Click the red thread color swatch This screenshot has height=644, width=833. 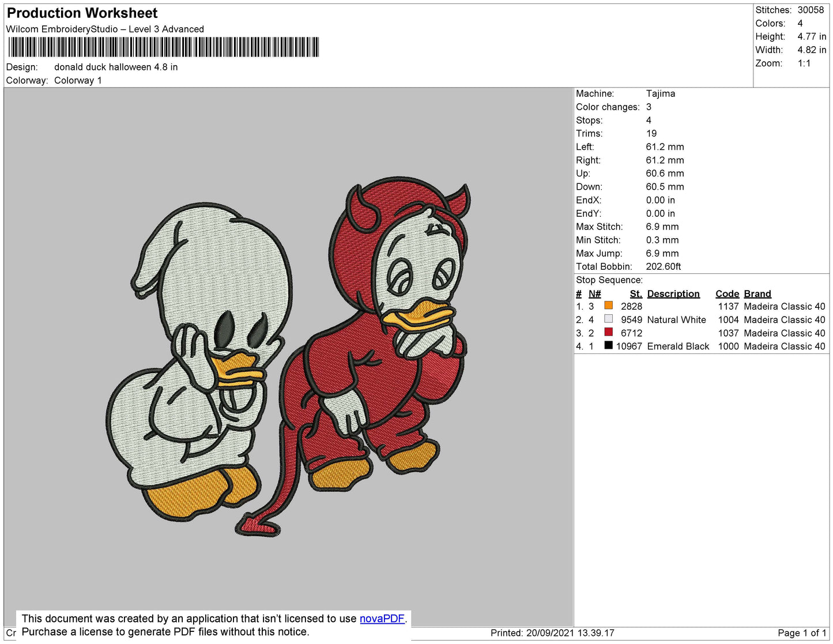click(x=608, y=332)
